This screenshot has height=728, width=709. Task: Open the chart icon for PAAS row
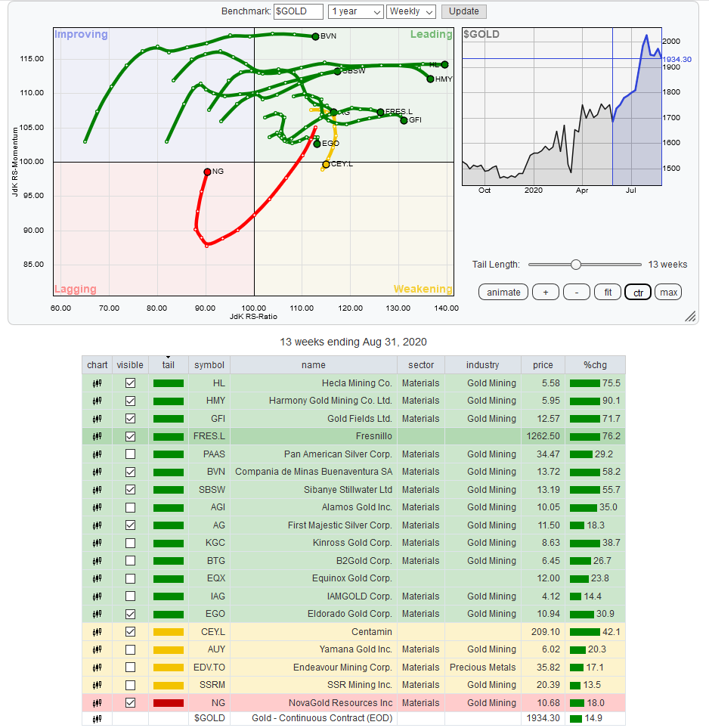point(97,454)
